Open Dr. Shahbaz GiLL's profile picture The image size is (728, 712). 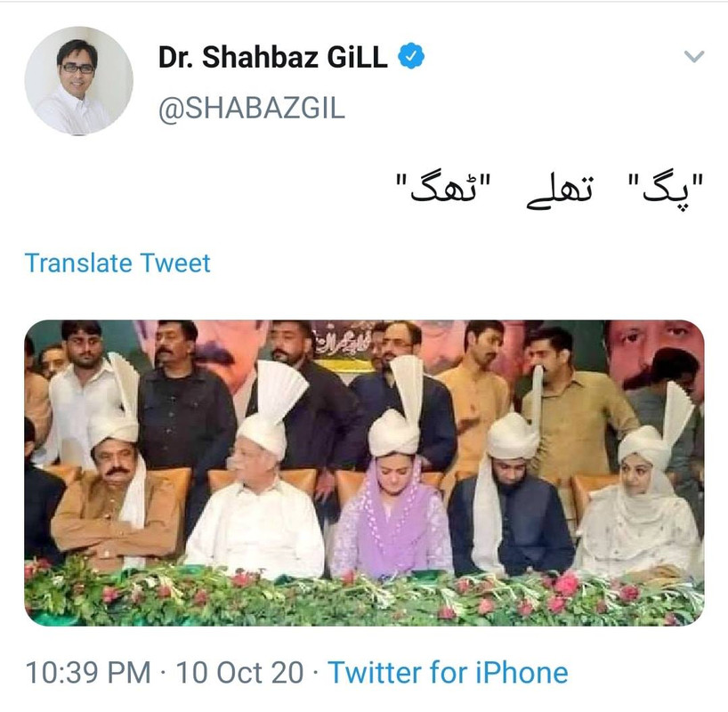pos(79,81)
